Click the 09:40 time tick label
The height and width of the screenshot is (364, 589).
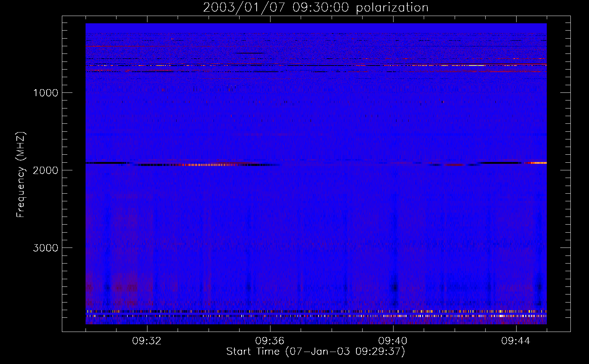(x=393, y=341)
